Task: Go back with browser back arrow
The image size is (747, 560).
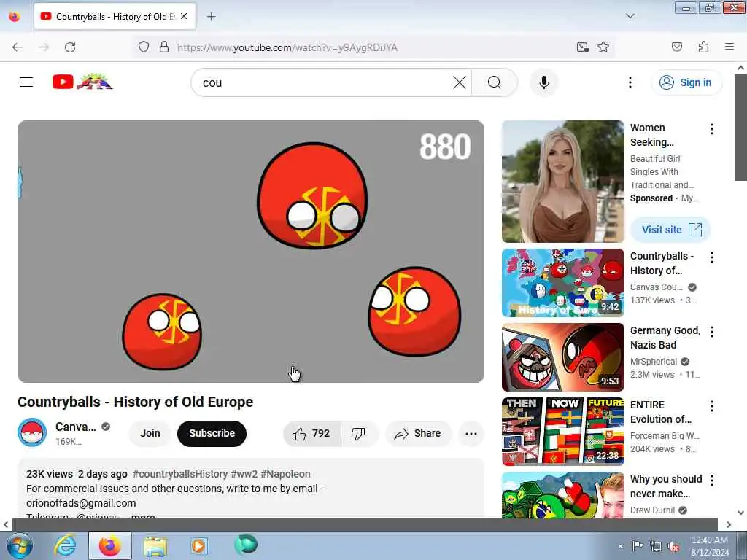Action: pos(18,47)
